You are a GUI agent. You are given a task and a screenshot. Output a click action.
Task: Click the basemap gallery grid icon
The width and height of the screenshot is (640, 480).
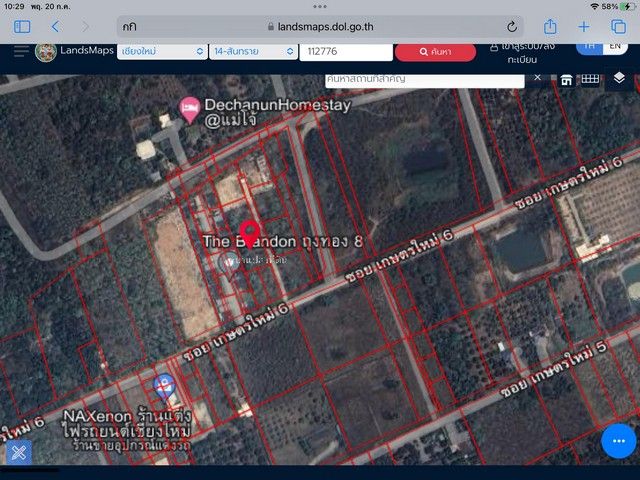pyautogui.click(x=590, y=78)
